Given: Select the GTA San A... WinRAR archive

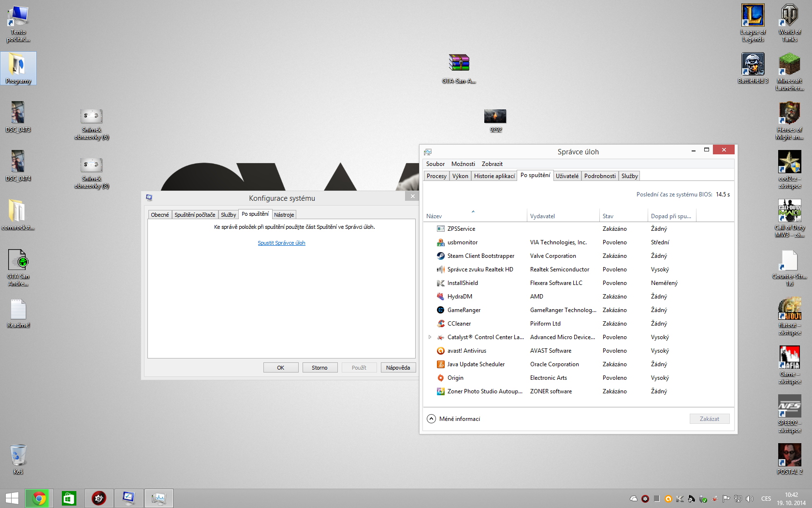Looking at the screenshot, I should (459, 69).
